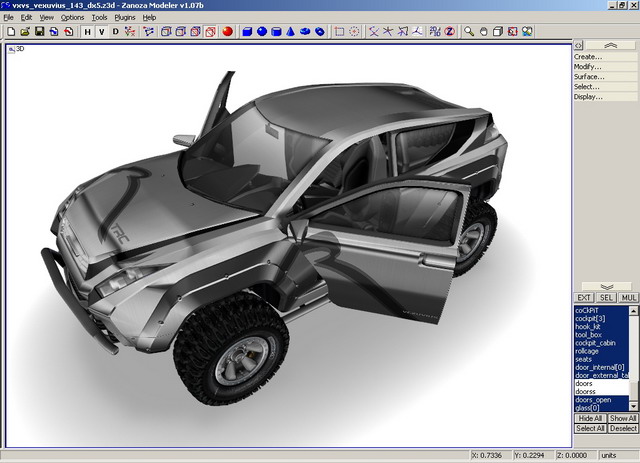The image size is (640, 463).
Task: Select the doors_open object in list
Action: click(593, 400)
